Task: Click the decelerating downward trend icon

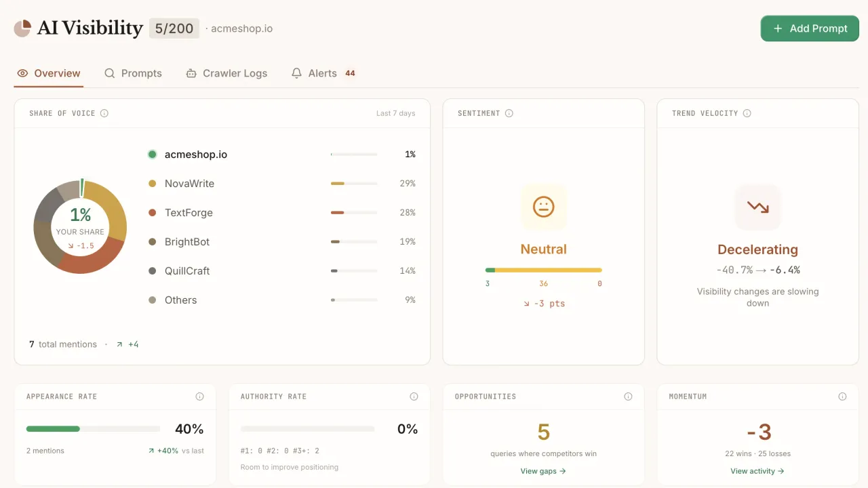Action: coord(758,207)
